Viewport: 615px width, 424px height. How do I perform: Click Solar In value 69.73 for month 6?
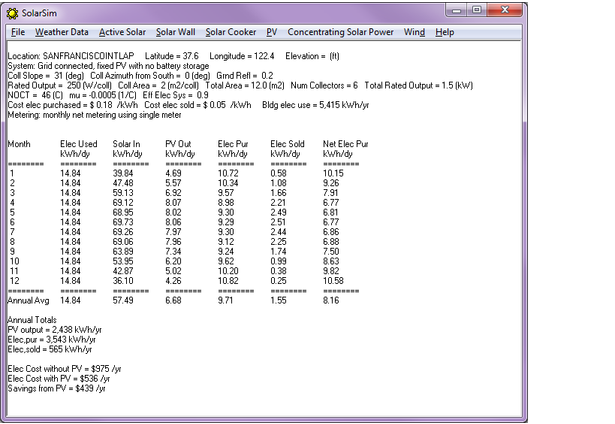[x=123, y=222]
